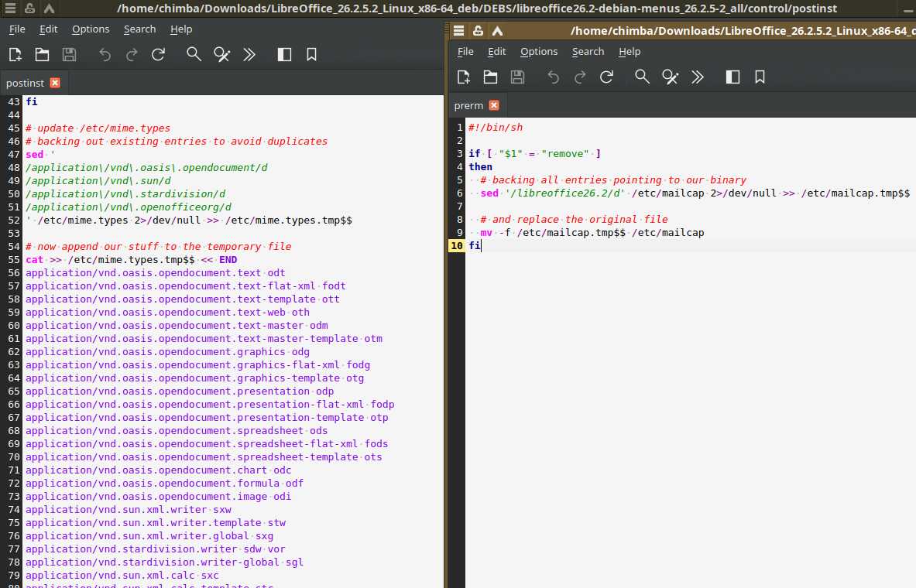Image resolution: width=916 pixels, height=588 pixels.
Task: Select the postinst tab
Action: (25, 83)
